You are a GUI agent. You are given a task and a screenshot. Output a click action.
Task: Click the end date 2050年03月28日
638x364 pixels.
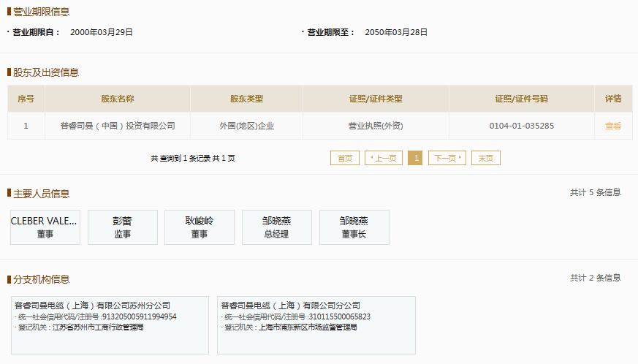(396, 32)
